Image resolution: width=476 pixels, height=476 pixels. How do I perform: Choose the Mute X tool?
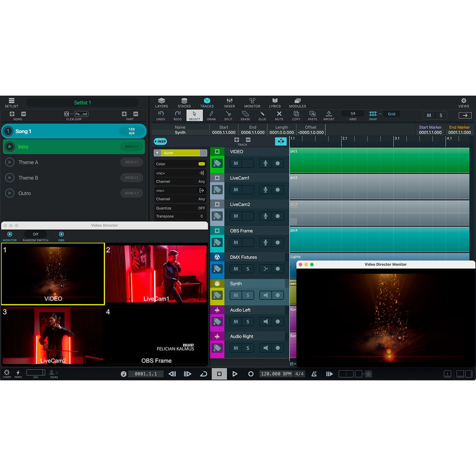(x=279, y=115)
